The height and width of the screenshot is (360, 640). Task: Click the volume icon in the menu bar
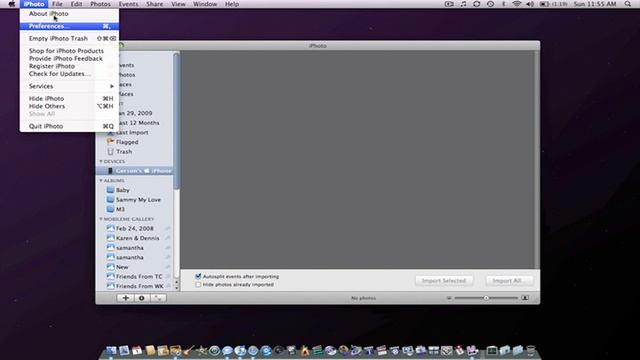click(x=530, y=4)
